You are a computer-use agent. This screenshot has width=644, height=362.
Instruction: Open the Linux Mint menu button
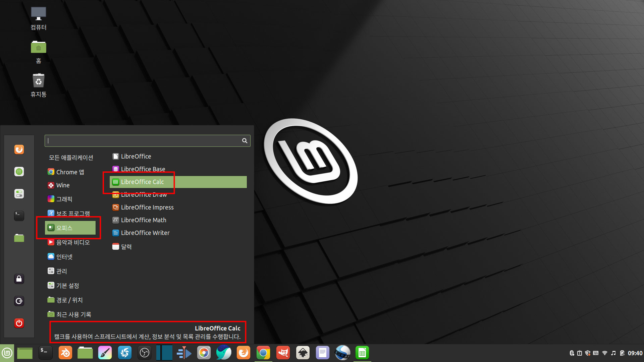pyautogui.click(x=7, y=353)
